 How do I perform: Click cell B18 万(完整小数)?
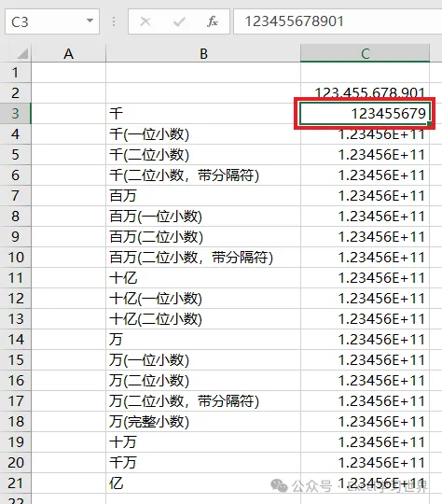point(203,421)
